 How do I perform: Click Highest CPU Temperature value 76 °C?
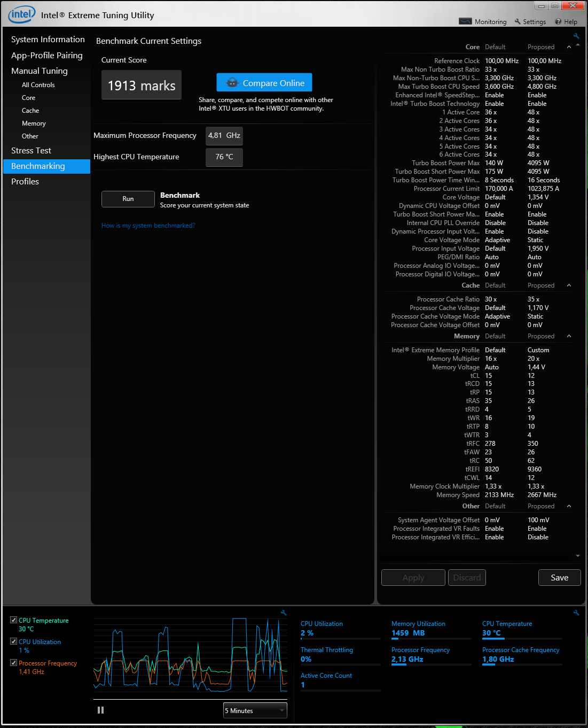click(224, 157)
